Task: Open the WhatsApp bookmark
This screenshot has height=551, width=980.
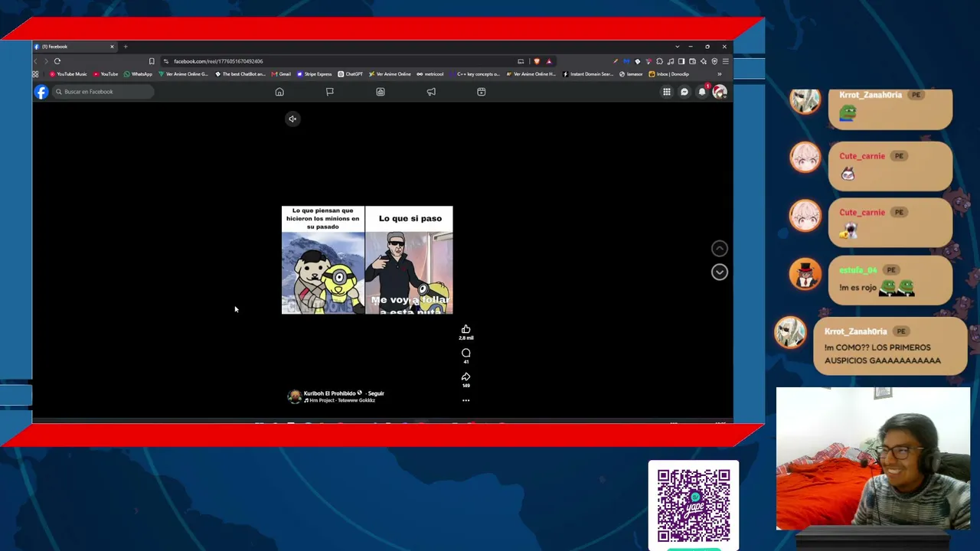Action: (138, 74)
